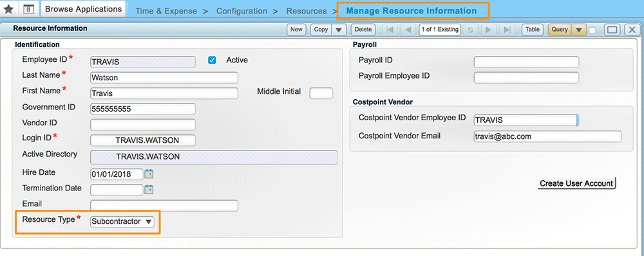Click Costpoint Vendor Employee ID field

(x=526, y=120)
